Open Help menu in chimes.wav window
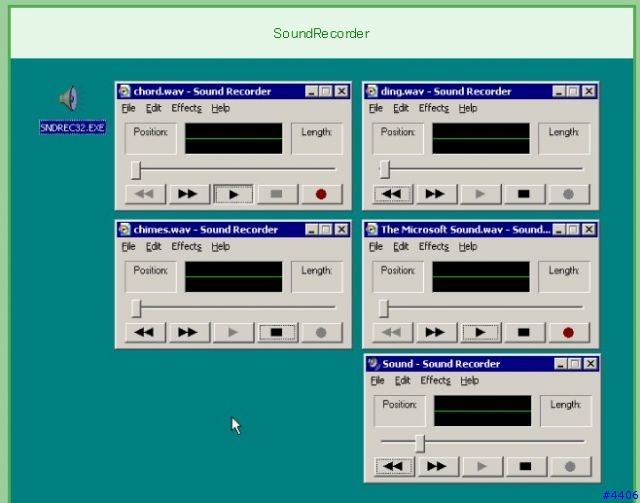 pos(220,247)
